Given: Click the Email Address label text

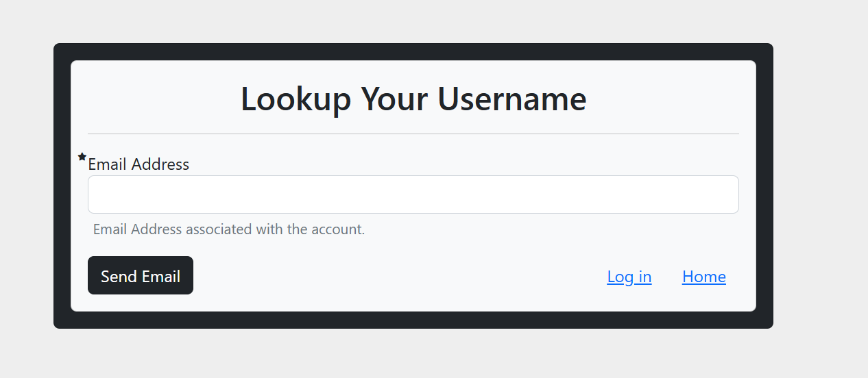Looking at the screenshot, I should coord(138,164).
